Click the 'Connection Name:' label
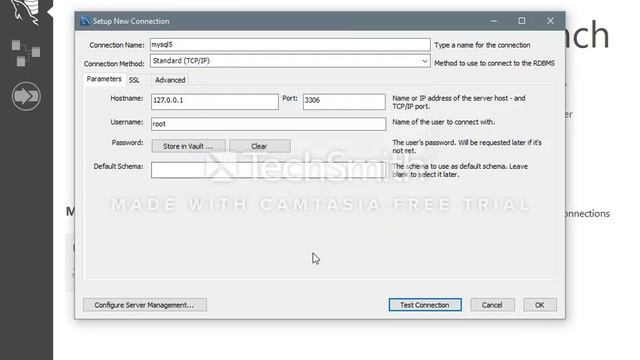The width and height of the screenshot is (640, 360). 117,45
